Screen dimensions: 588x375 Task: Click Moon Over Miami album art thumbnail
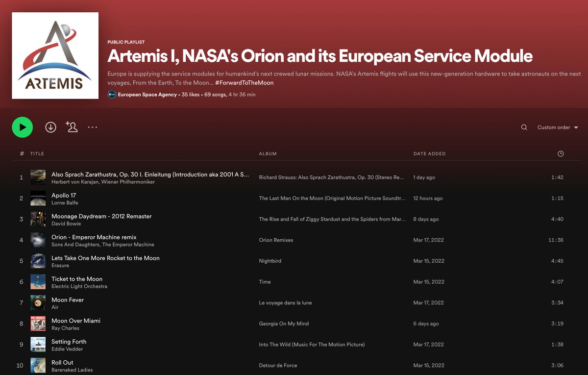38,324
